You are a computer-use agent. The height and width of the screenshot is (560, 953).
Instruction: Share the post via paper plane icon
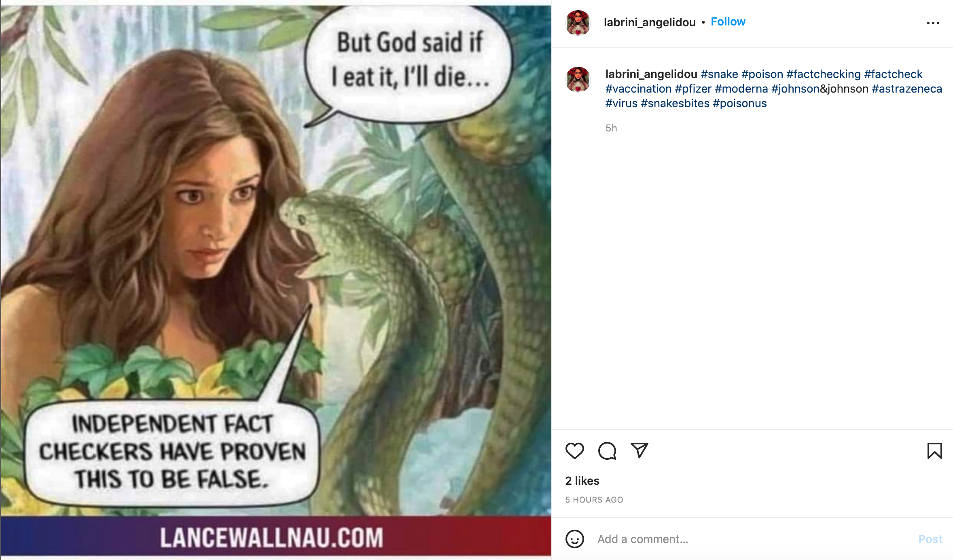[x=640, y=451]
